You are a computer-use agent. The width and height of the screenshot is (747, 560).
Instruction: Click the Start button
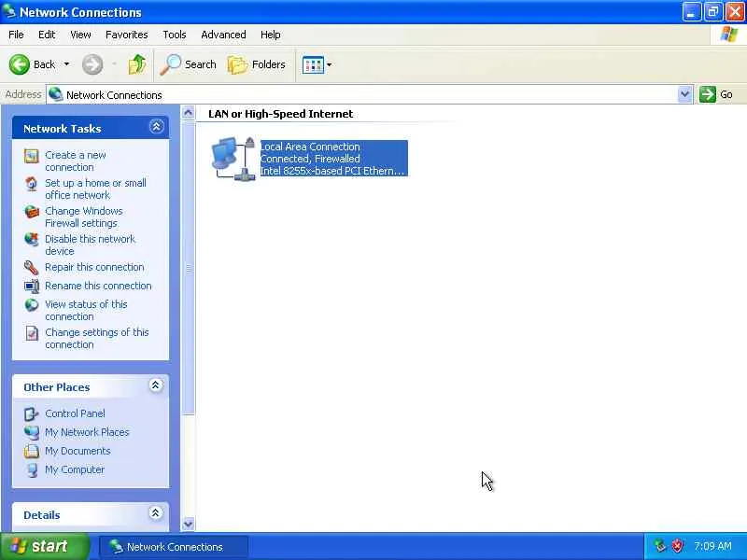tap(44, 546)
